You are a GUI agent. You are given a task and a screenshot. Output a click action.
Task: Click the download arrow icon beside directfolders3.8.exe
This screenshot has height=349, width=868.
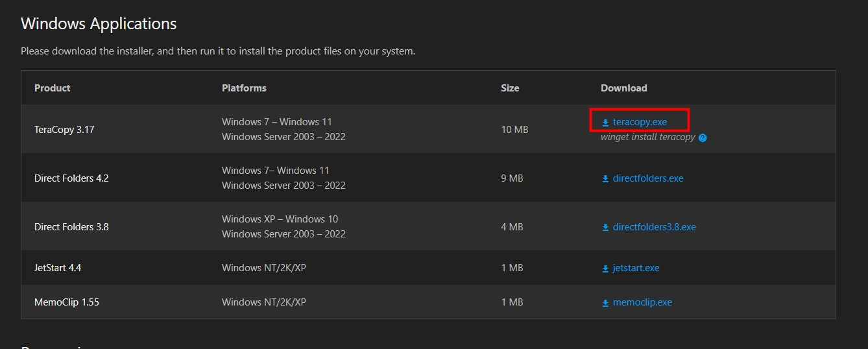point(605,228)
